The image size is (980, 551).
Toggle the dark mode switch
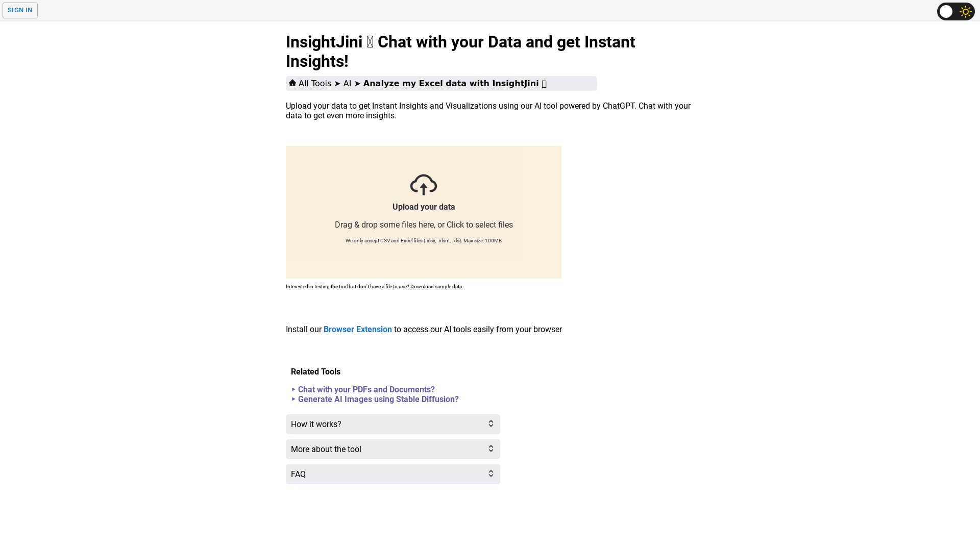tap(946, 11)
